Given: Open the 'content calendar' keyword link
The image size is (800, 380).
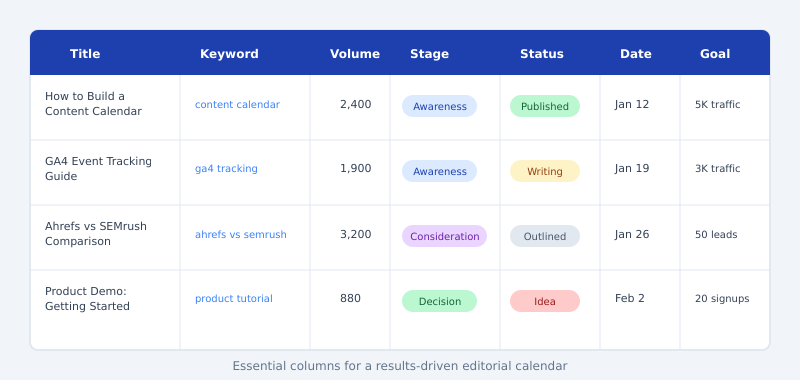Looking at the screenshot, I should tap(237, 105).
